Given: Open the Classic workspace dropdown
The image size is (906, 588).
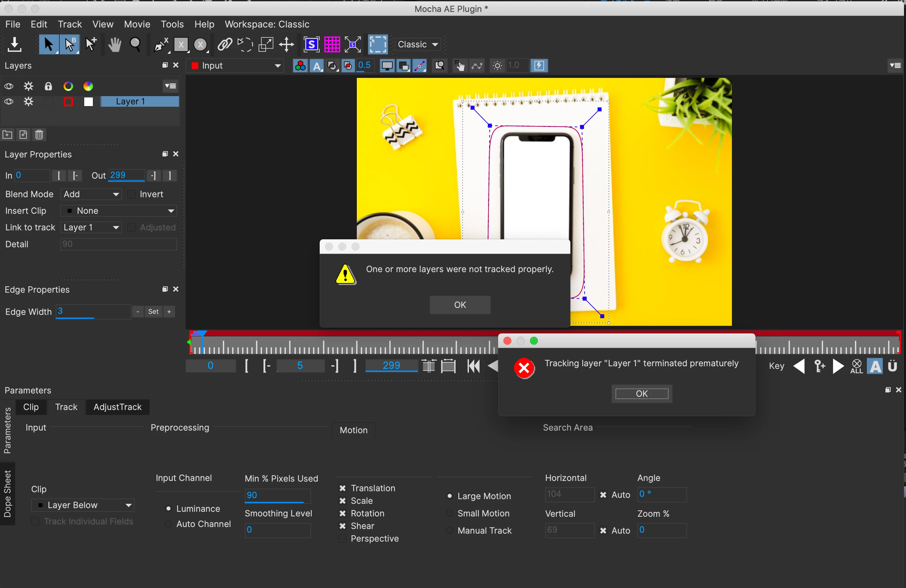Looking at the screenshot, I should pos(418,44).
